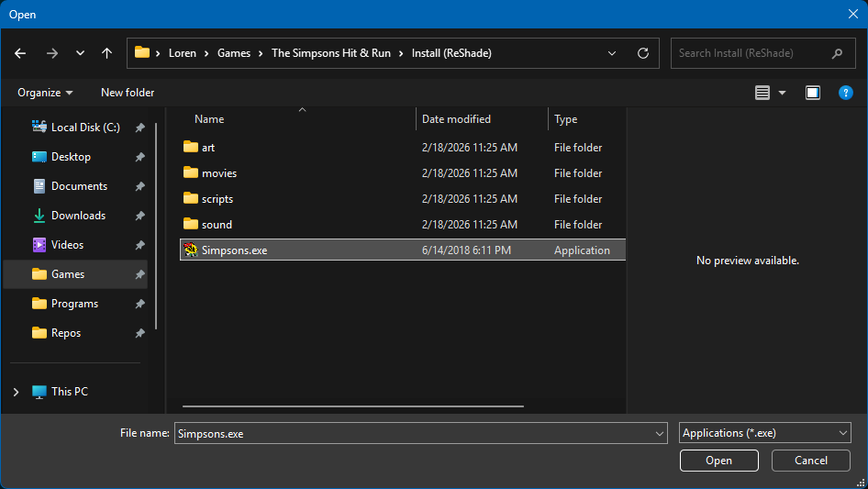Click Loren in the breadcrumb path
Screen dimensions: 868x489
(182, 53)
